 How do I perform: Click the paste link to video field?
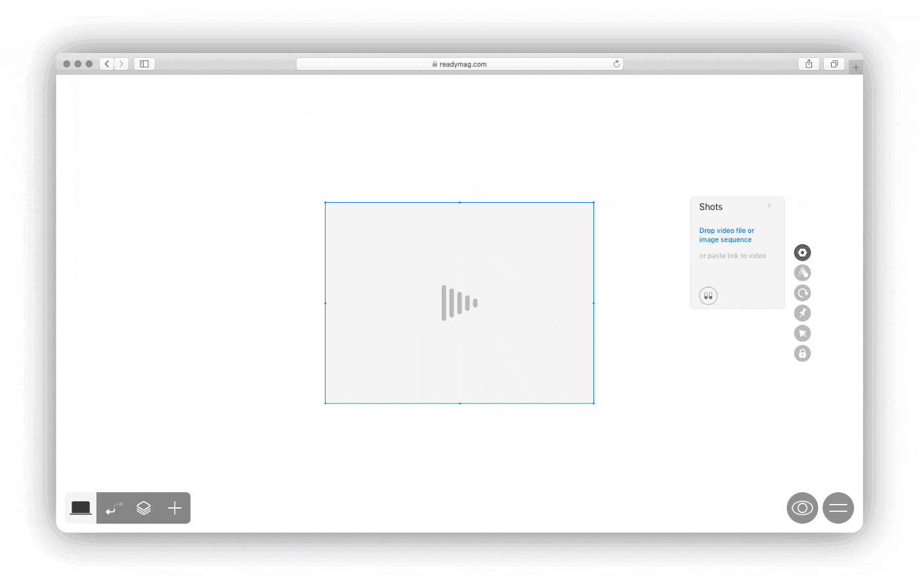[x=733, y=256]
